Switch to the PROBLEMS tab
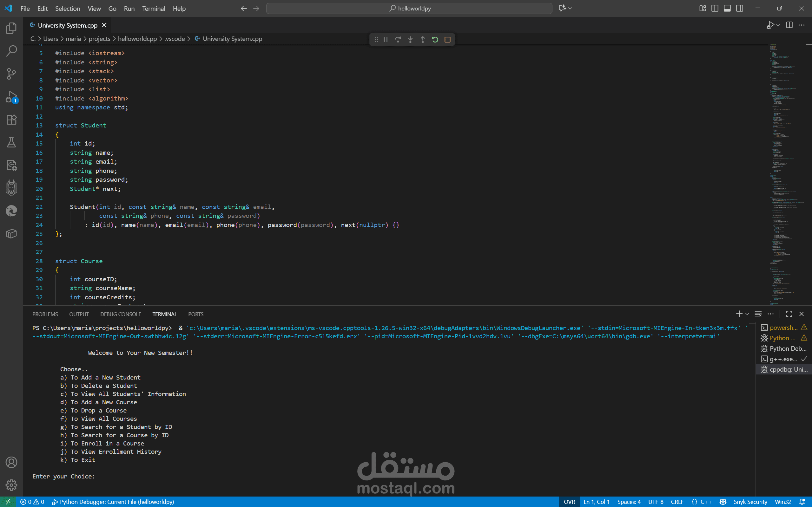 (45, 314)
